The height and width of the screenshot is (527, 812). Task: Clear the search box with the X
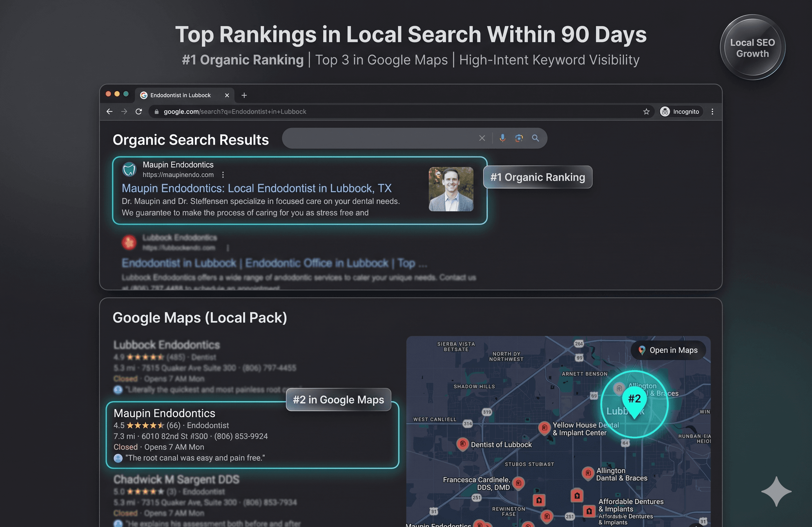pyautogui.click(x=482, y=138)
